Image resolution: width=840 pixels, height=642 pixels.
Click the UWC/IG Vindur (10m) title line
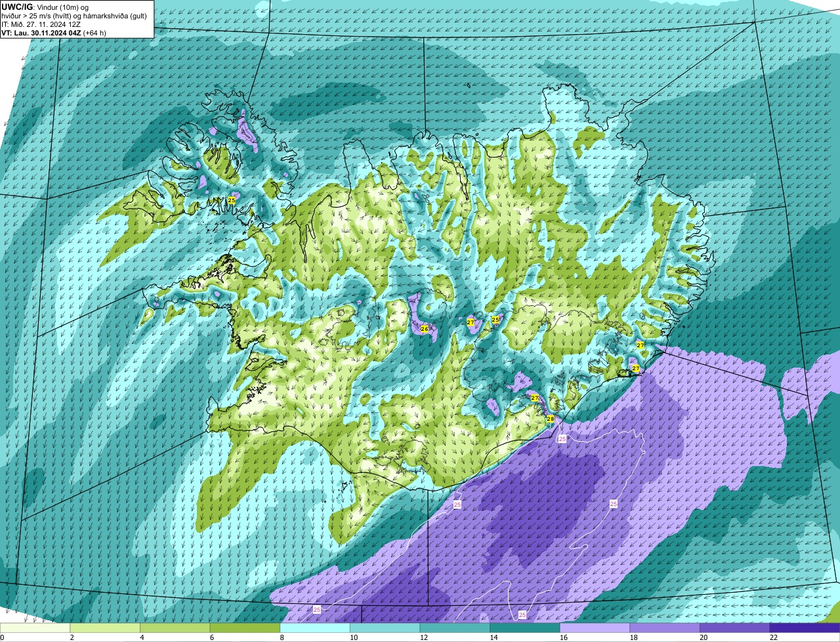(45, 7)
